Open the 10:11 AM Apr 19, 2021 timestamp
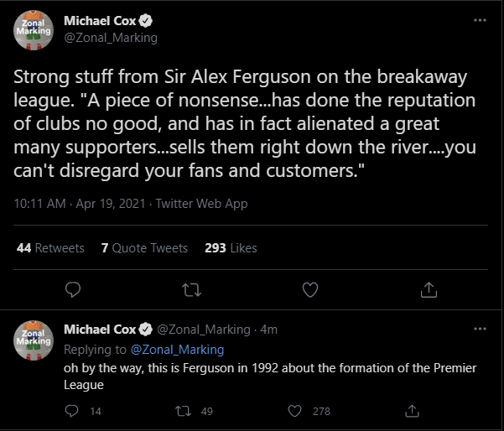Image resolution: width=504 pixels, height=431 pixels. coord(80,204)
